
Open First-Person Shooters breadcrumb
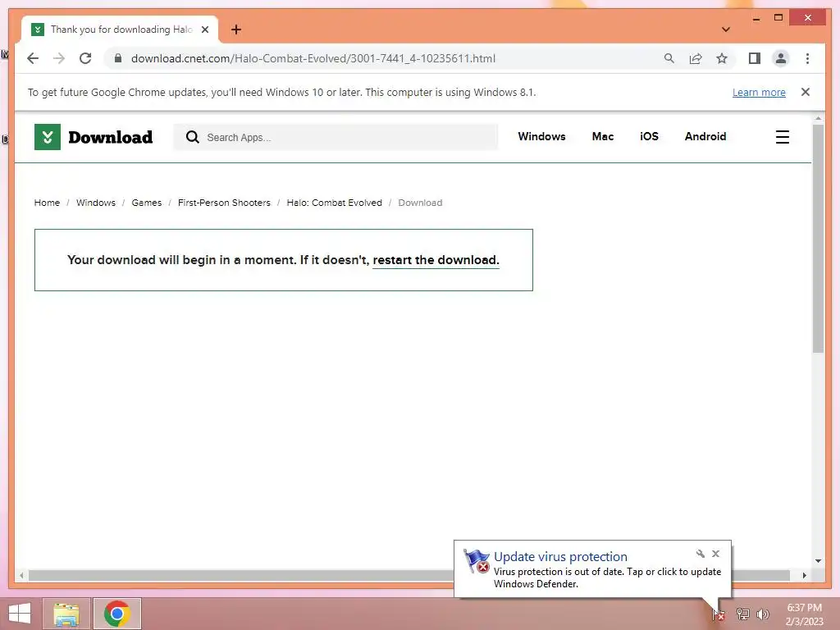tap(224, 203)
